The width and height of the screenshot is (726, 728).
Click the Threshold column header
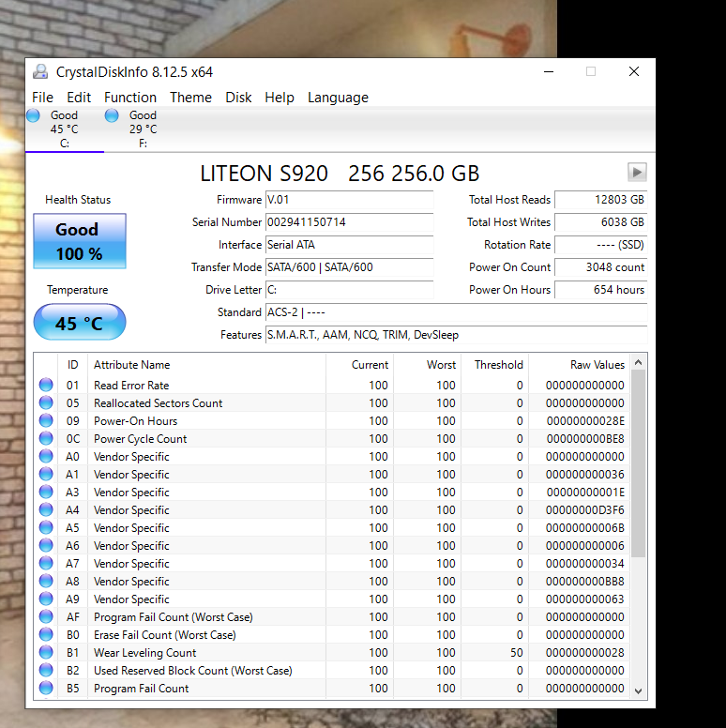[494, 364]
